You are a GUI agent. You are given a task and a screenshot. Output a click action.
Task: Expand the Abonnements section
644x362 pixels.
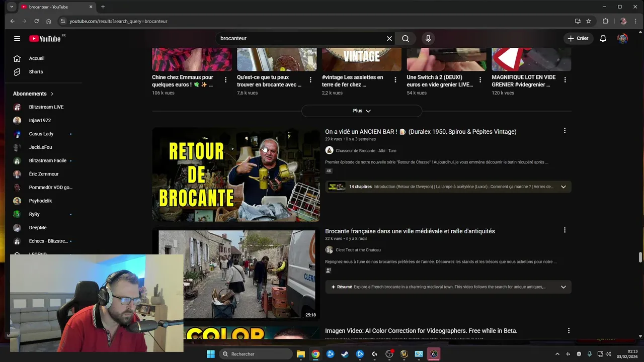pos(33,94)
